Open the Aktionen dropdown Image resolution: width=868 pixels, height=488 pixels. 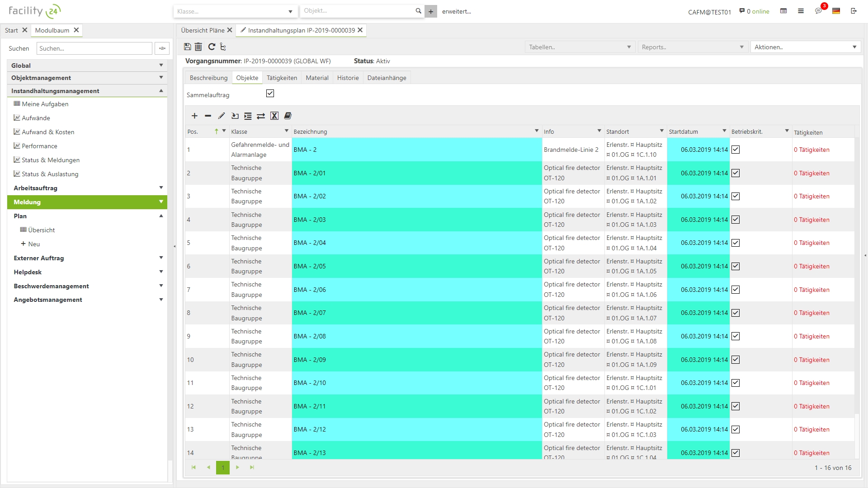click(x=805, y=47)
